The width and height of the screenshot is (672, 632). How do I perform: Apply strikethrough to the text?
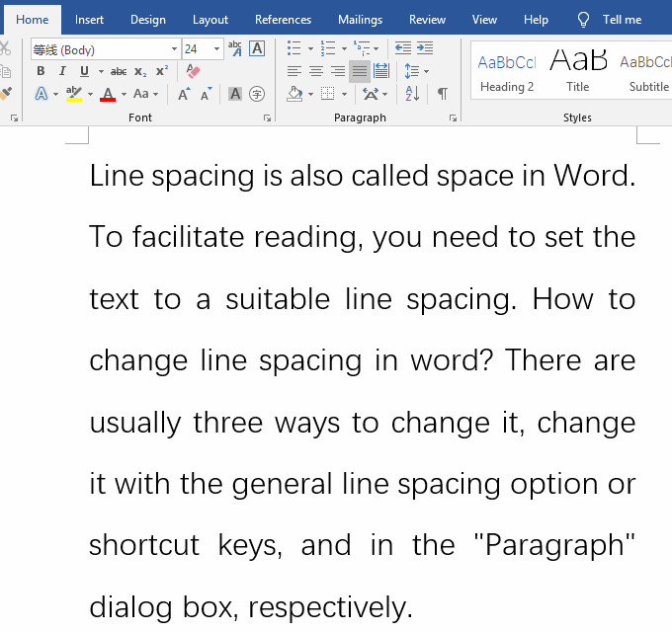tap(119, 71)
